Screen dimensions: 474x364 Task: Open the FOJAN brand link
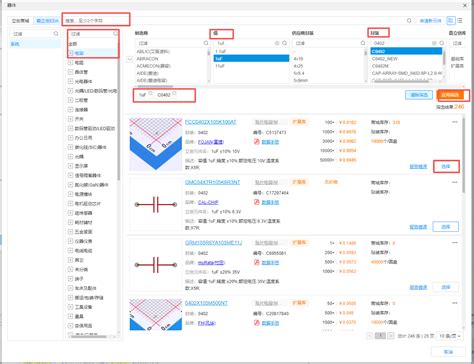coord(211,142)
